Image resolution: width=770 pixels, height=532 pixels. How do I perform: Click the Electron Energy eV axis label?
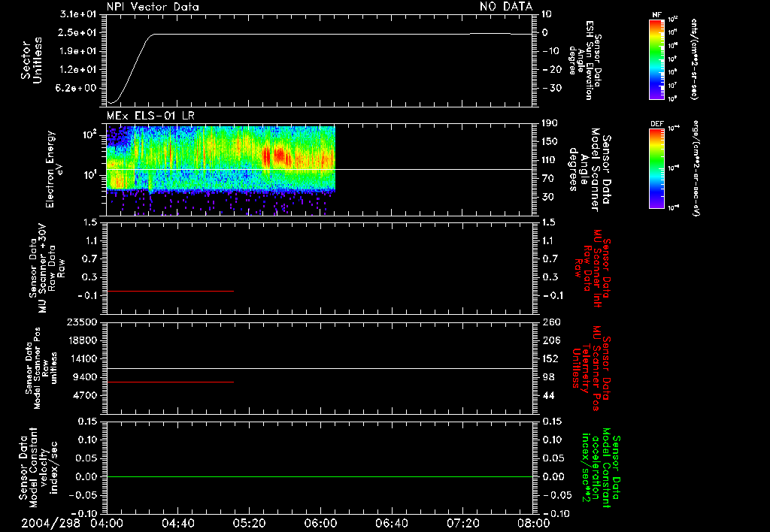point(54,169)
